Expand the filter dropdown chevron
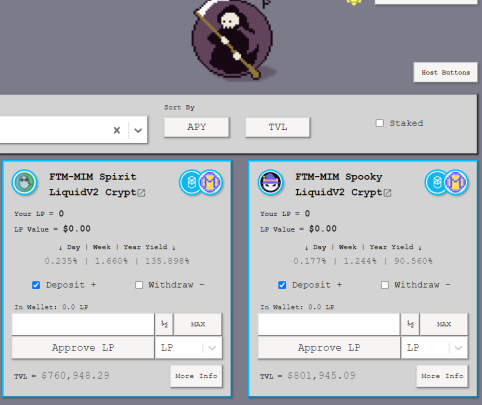 [138, 130]
